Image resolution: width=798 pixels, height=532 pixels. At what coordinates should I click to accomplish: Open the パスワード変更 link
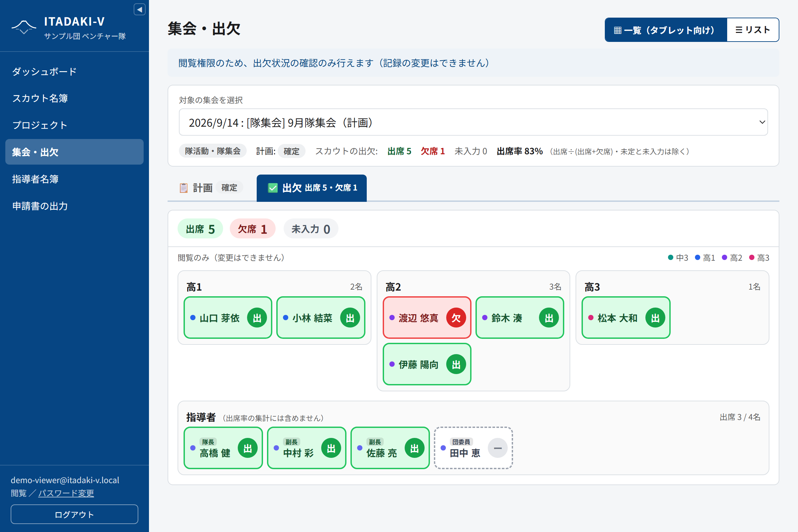(66, 493)
